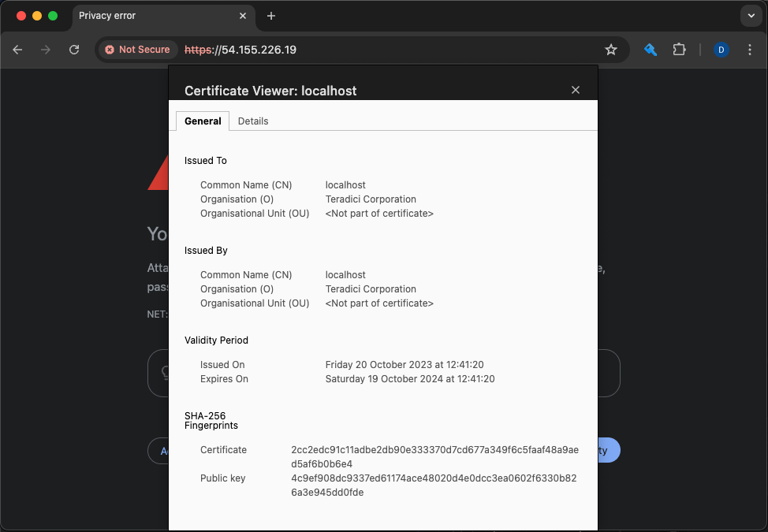Bookmark this page with the star icon
The height and width of the screenshot is (532, 768).
(x=610, y=50)
